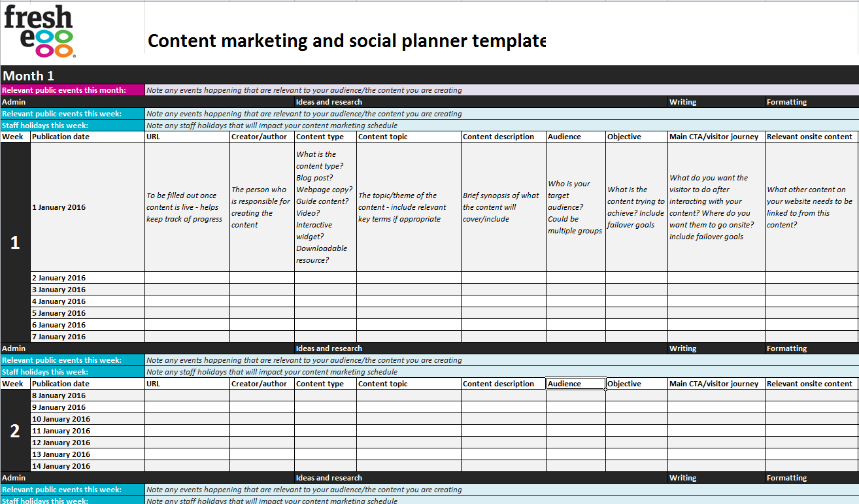Select the '3 January 2016' date cell
Screen dimensions: 859x504
pyautogui.click(x=88, y=290)
